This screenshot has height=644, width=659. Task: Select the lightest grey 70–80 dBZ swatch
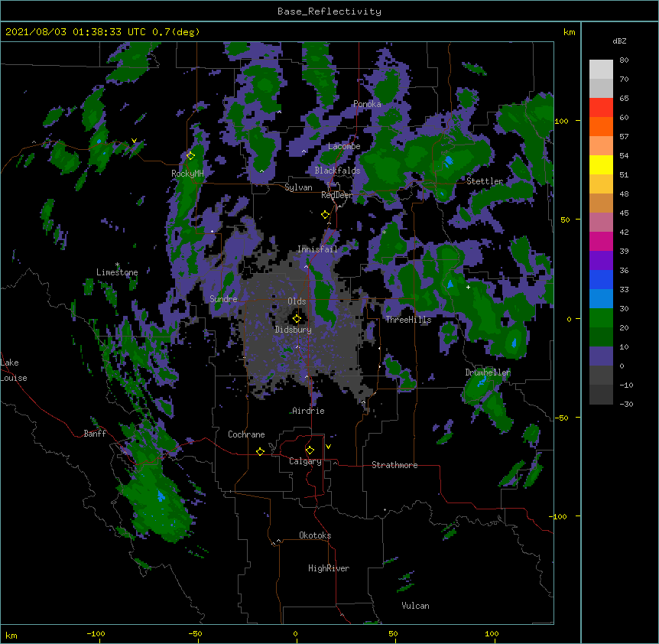(601, 69)
